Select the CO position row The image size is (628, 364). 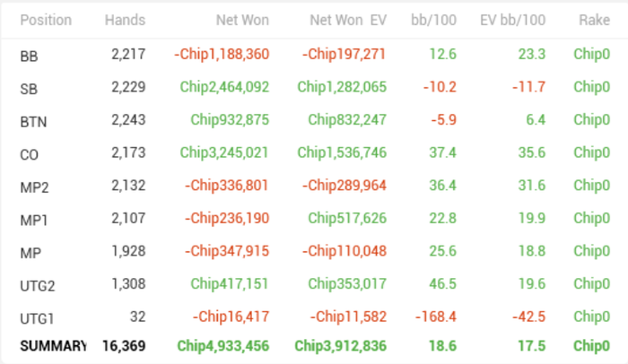(29, 154)
